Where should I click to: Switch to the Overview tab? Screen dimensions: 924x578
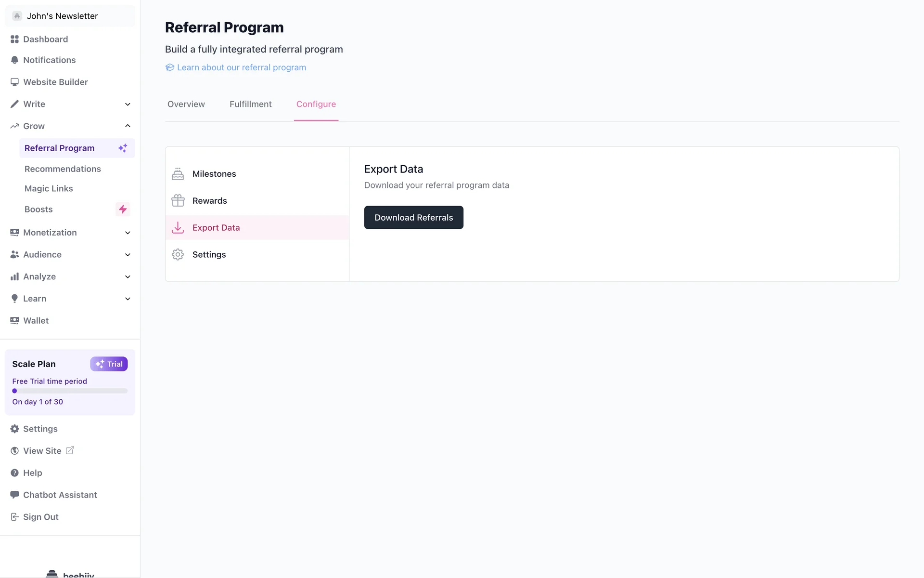186,104
